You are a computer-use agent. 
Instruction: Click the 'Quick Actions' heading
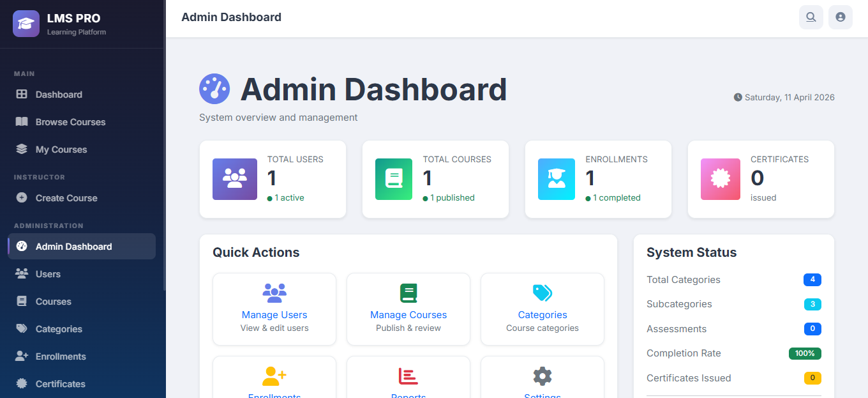(x=256, y=252)
